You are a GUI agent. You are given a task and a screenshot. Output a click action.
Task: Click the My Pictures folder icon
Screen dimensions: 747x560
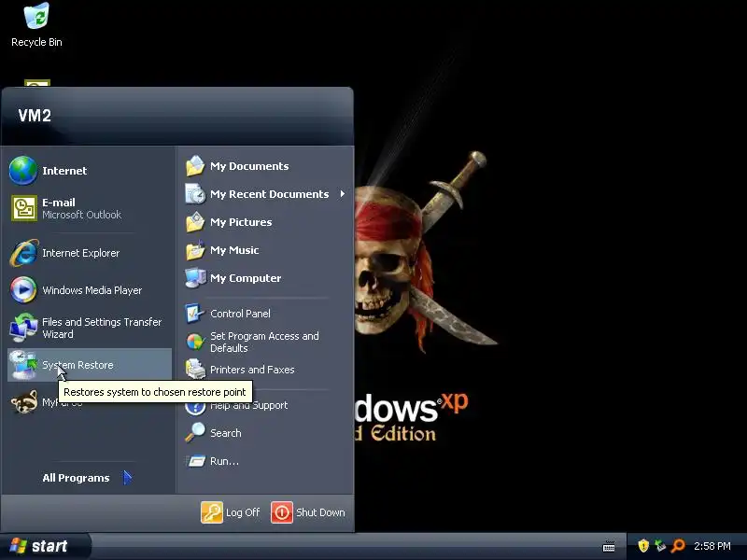pyautogui.click(x=195, y=222)
